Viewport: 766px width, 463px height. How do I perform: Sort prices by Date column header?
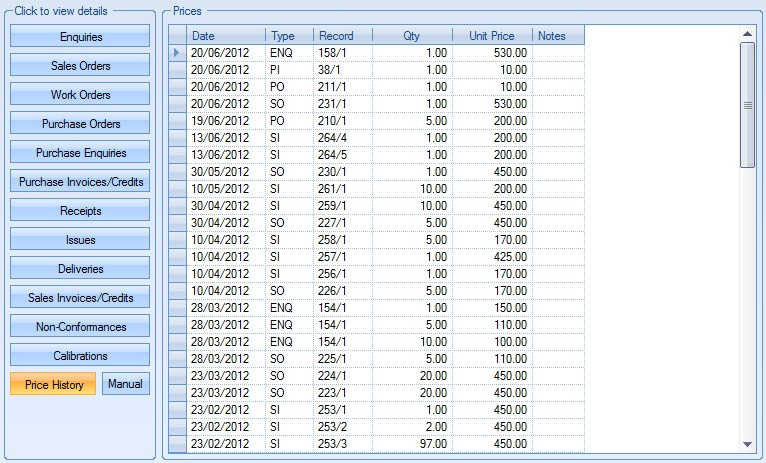[x=226, y=36]
